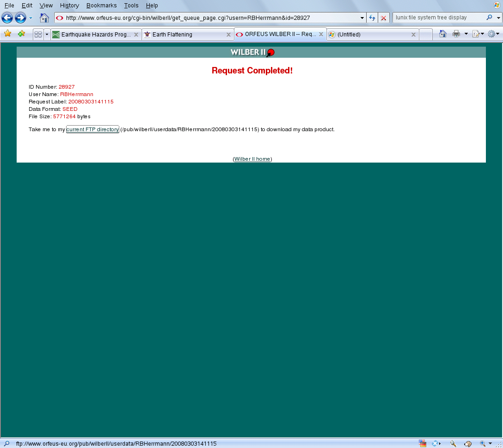Open the search engine dropdown arrow
The height and width of the screenshot is (448, 503).
[x=498, y=18]
